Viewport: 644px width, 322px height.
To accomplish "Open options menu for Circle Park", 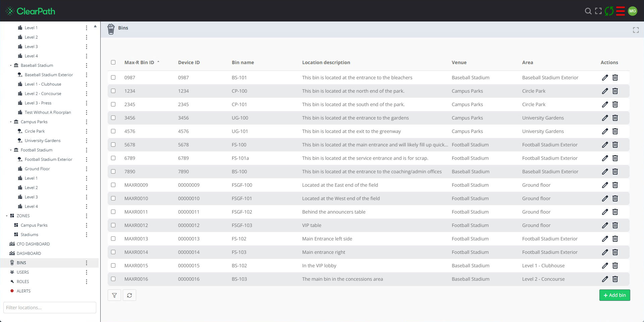I will [x=87, y=131].
